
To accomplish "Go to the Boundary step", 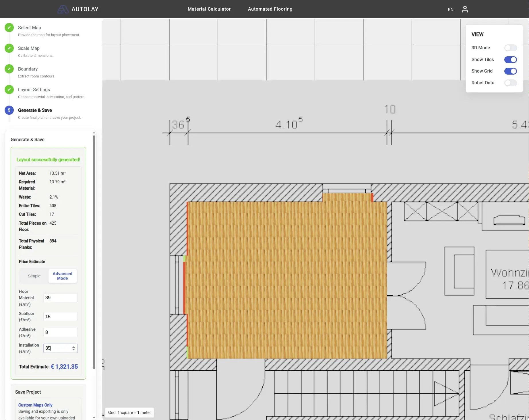I will pos(28,69).
